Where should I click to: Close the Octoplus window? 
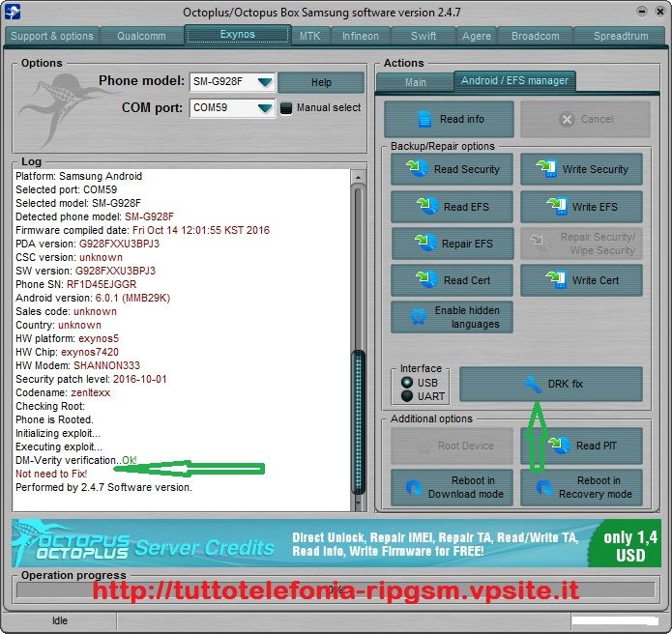pyautogui.click(x=660, y=12)
